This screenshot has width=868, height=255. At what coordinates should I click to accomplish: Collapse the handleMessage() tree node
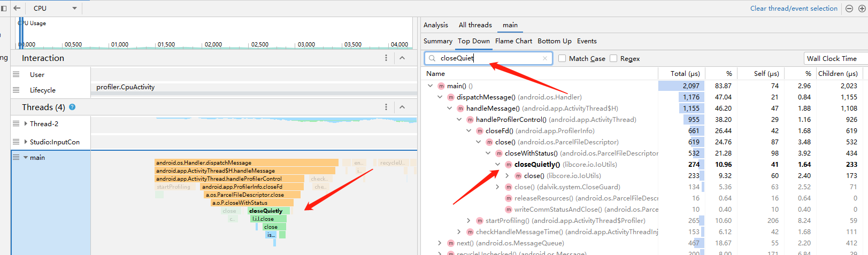click(449, 108)
